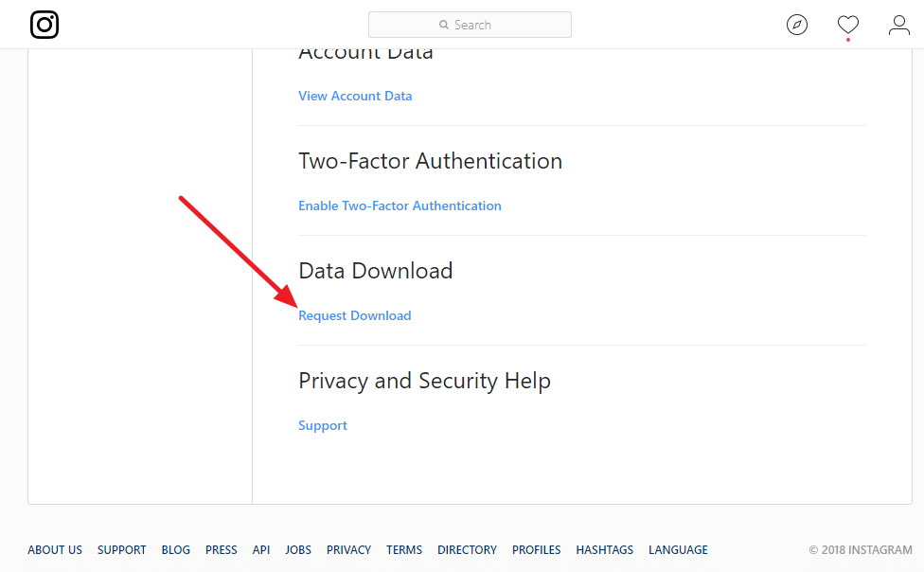This screenshot has height=572, width=924.
Task: Open the Support link under Privacy Help
Action: 322,425
